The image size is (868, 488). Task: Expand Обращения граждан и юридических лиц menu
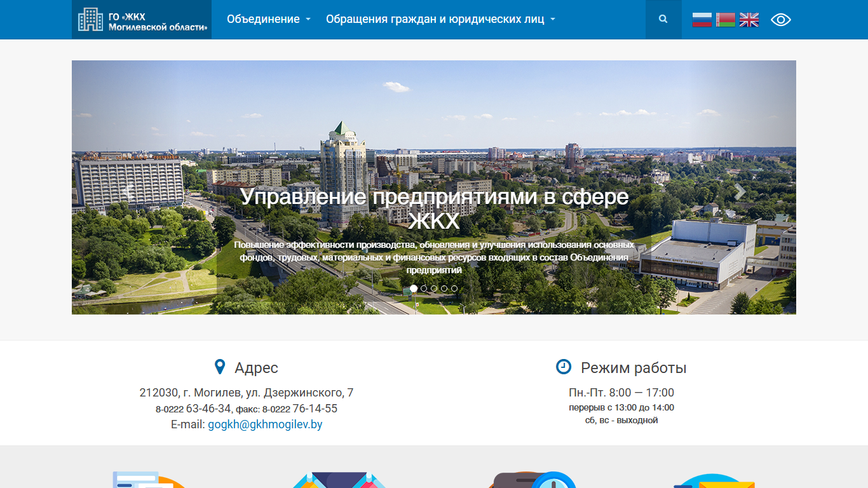point(440,19)
